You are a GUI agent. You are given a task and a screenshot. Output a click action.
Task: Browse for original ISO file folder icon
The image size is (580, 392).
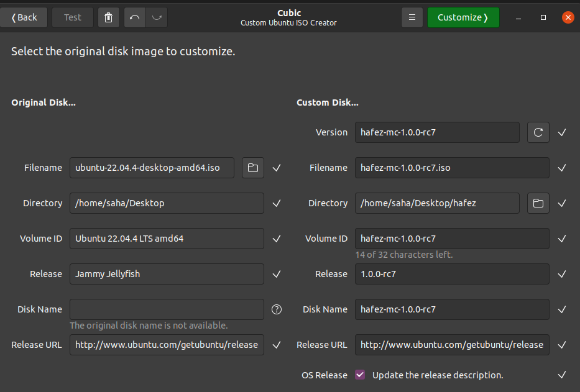(253, 168)
